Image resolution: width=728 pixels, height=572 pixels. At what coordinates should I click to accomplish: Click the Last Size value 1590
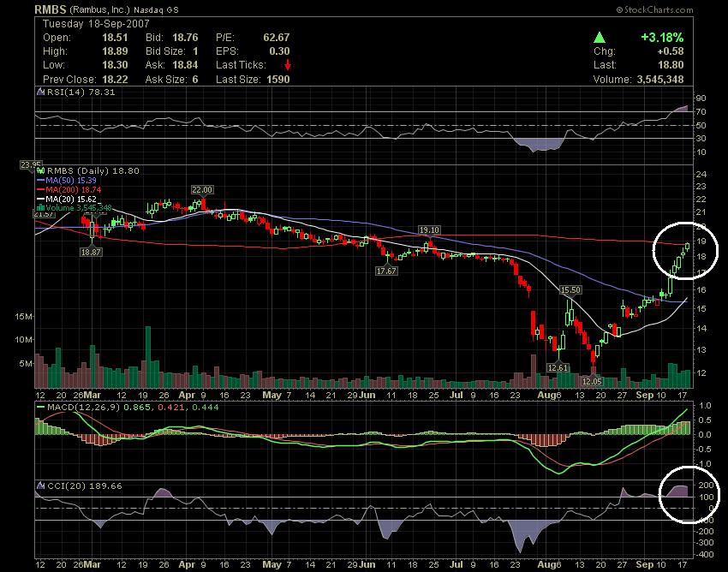(x=278, y=80)
